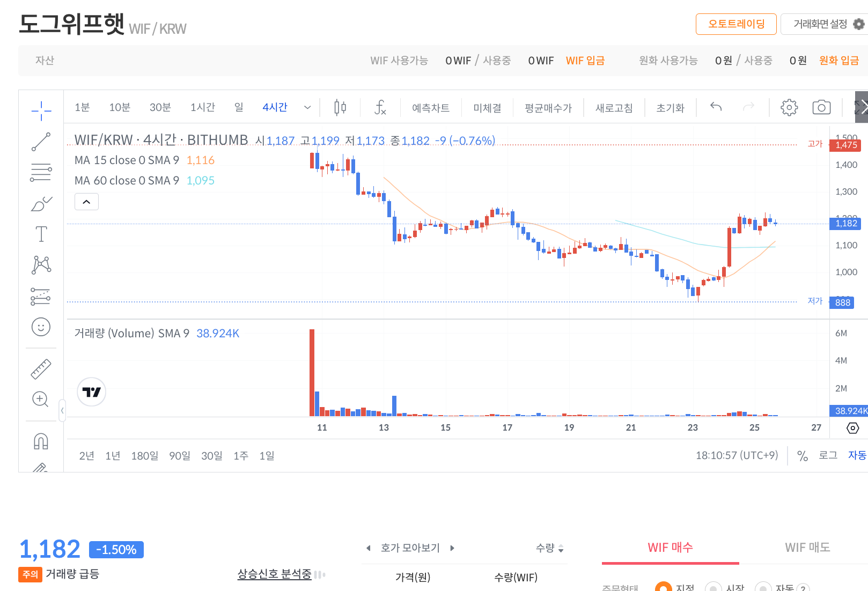The width and height of the screenshot is (868, 591).
Task: Toggle 미체결 open orders display
Action: click(x=487, y=108)
